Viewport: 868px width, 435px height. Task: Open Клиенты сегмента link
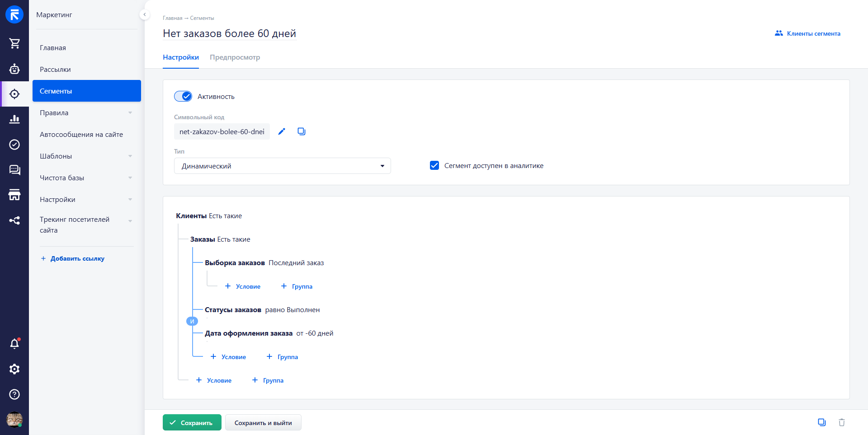point(807,33)
